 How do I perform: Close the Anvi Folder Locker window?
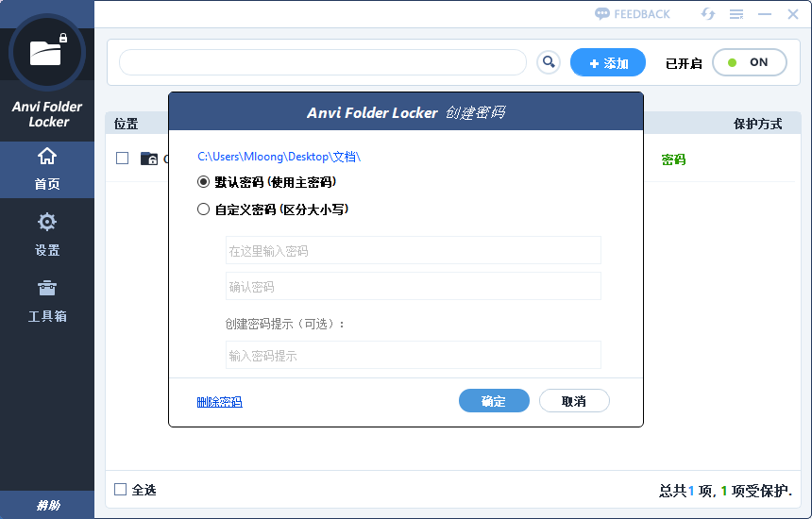pyautogui.click(x=793, y=14)
